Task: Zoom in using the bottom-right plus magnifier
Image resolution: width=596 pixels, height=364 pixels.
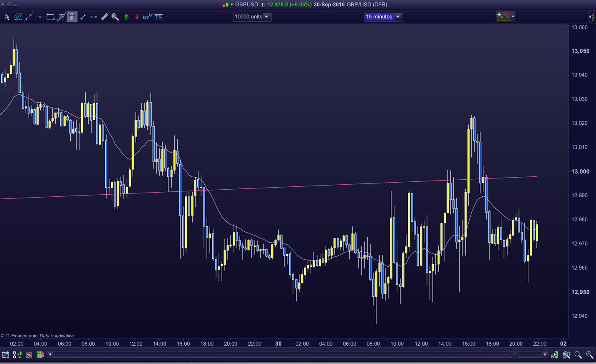Action: (590, 355)
